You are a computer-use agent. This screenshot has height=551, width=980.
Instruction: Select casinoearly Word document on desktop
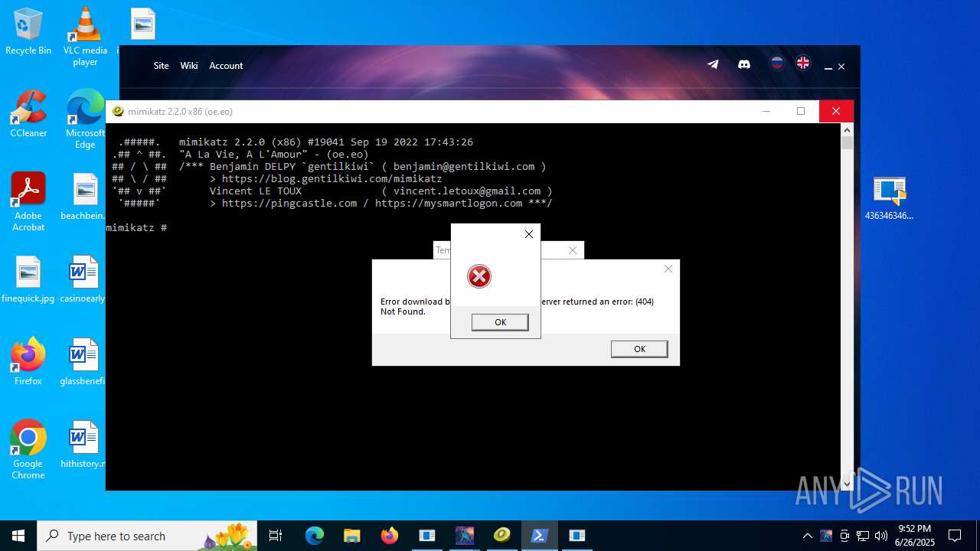point(83,279)
